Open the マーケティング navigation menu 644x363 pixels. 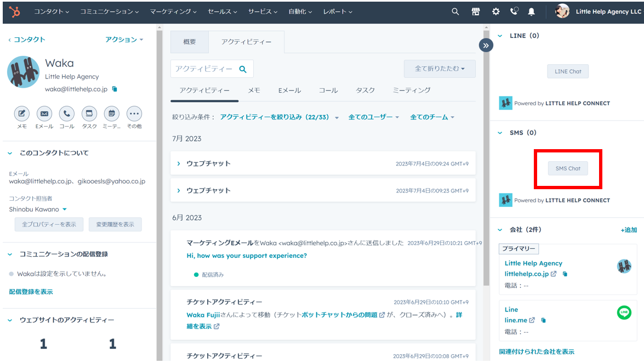(x=173, y=12)
